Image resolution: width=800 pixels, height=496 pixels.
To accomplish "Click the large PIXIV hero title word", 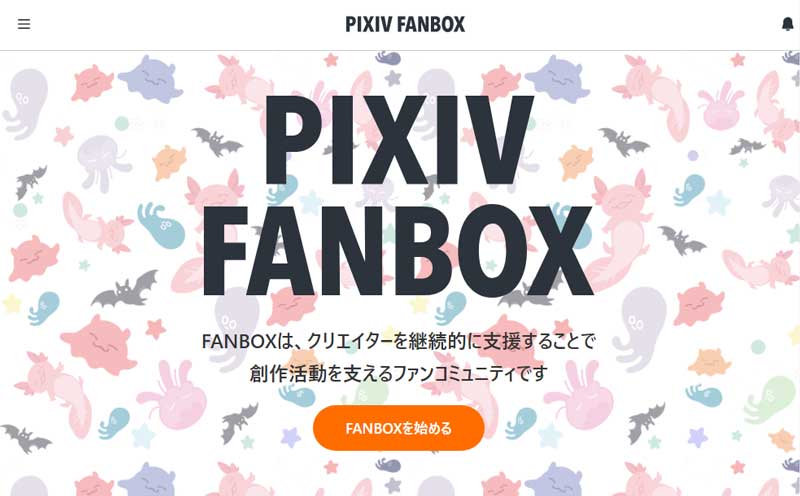I will point(398,140).
